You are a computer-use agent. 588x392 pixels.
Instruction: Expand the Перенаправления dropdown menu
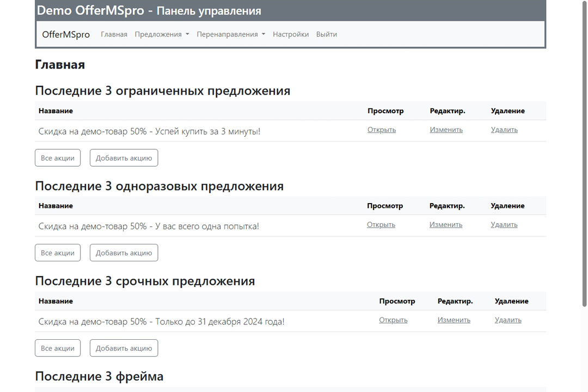point(231,34)
